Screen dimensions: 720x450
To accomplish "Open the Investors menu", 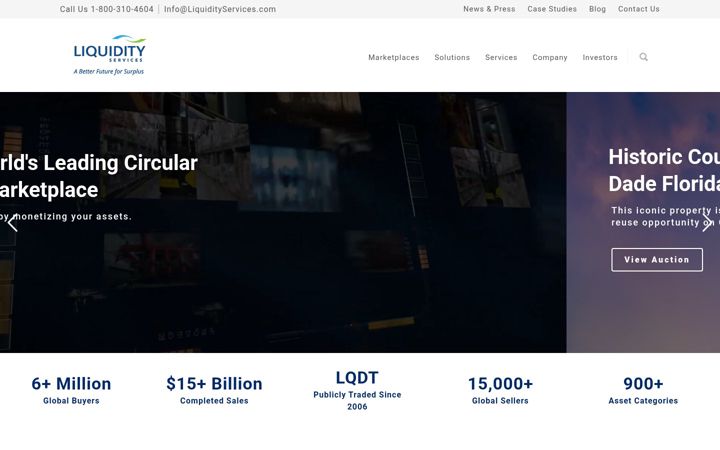I will click(600, 57).
